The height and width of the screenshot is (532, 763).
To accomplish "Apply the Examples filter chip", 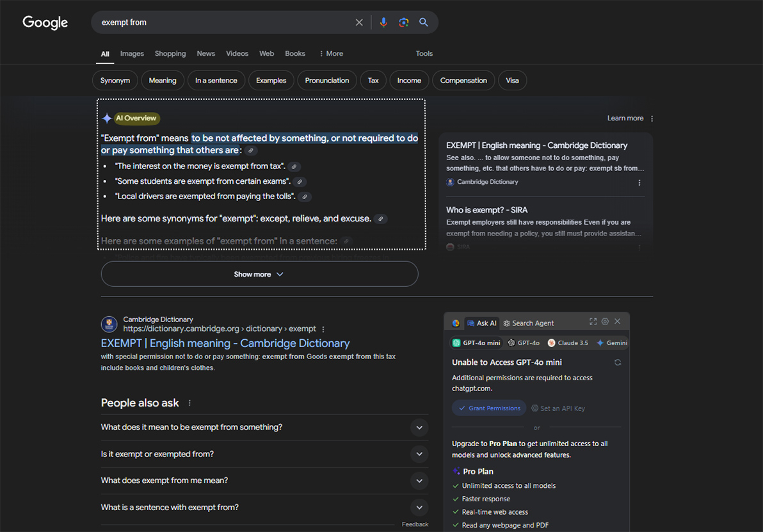I will pyautogui.click(x=271, y=80).
